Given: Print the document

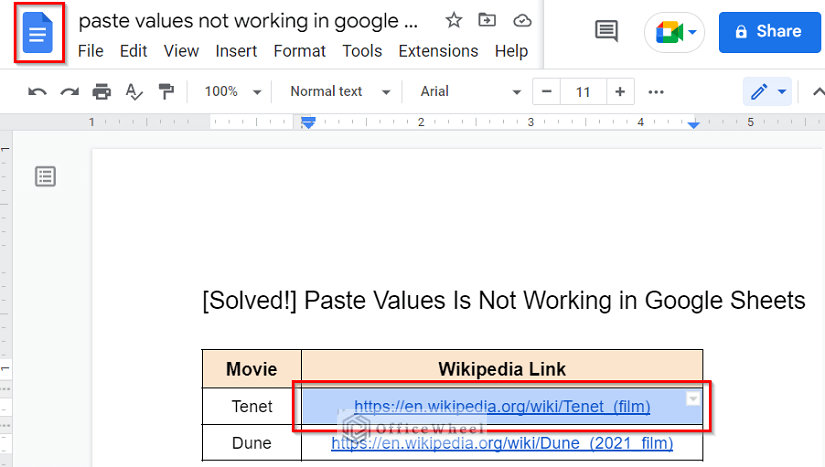Looking at the screenshot, I should pos(101,92).
